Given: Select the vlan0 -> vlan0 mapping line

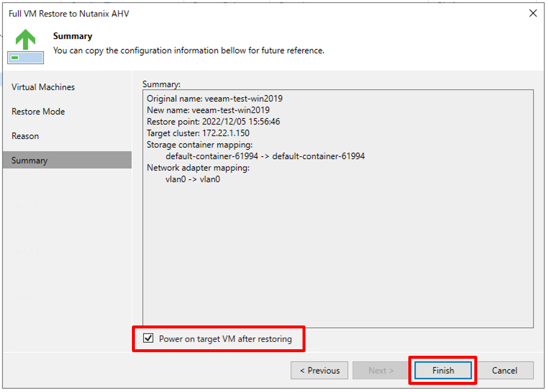Looking at the screenshot, I should pyautogui.click(x=193, y=179).
